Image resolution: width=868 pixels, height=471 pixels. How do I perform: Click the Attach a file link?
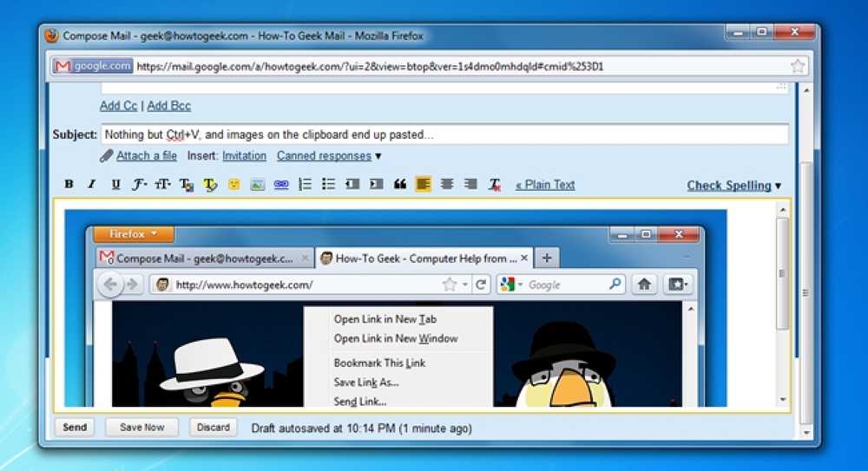pyautogui.click(x=147, y=156)
